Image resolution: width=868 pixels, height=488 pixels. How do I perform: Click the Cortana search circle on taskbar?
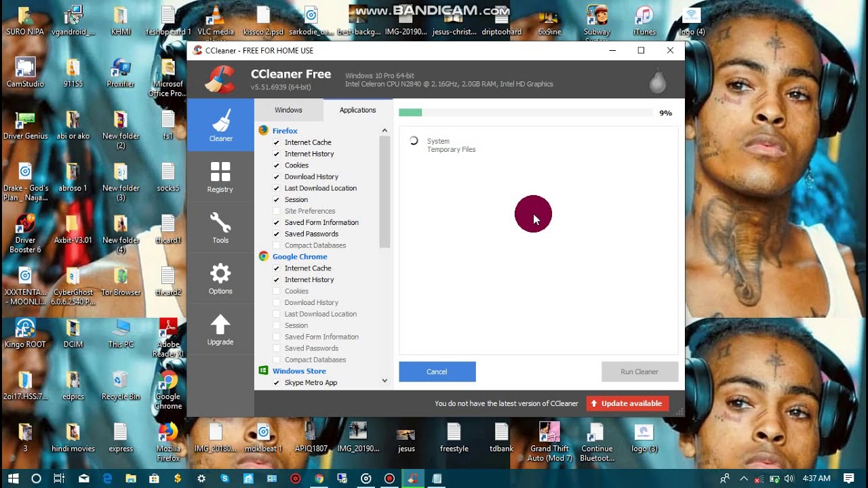[x=36, y=479]
